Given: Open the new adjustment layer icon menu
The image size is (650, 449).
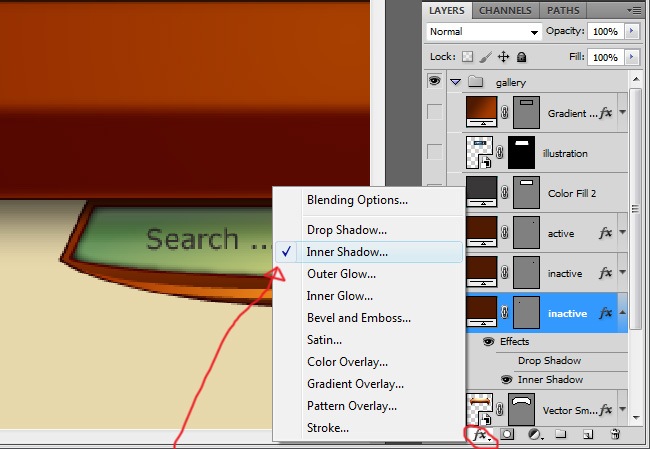Looking at the screenshot, I should [x=534, y=435].
